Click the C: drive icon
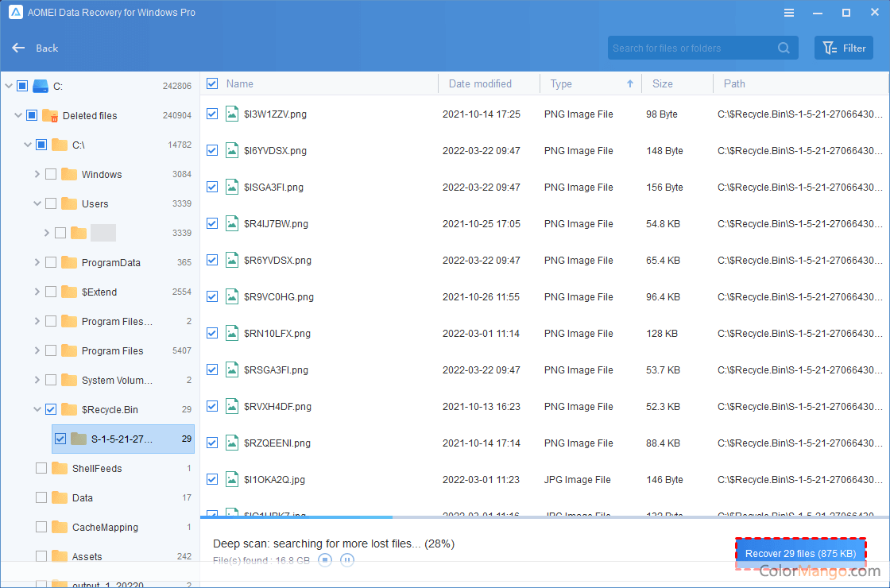This screenshot has width=890, height=588. 41,86
